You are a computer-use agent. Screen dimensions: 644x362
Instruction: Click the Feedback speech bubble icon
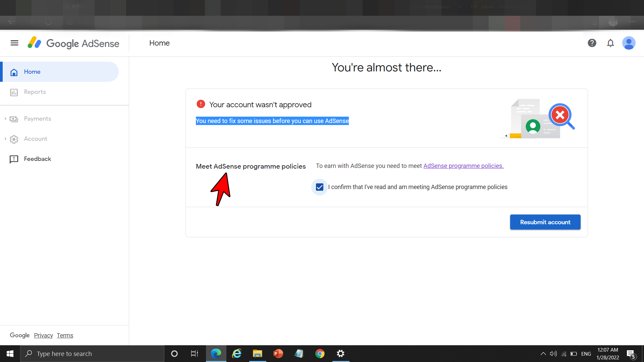pos(14,159)
